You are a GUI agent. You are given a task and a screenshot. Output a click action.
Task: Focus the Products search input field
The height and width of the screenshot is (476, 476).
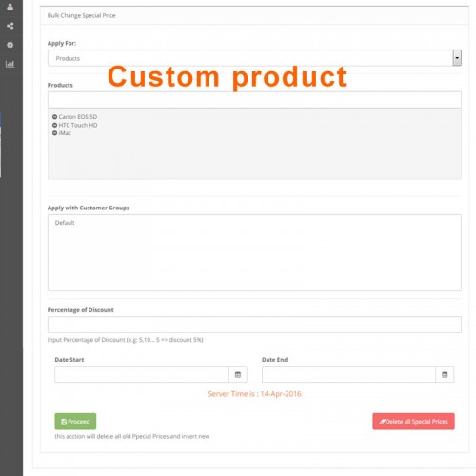[254, 100]
